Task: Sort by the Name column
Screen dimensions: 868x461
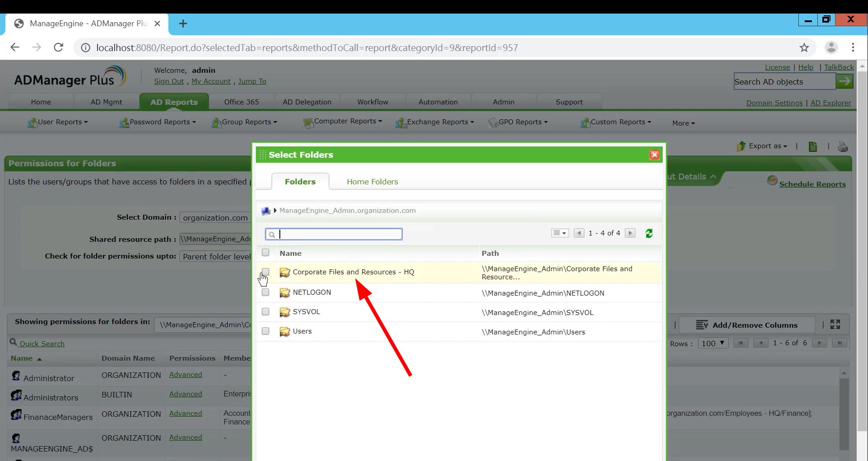Action: (22, 358)
